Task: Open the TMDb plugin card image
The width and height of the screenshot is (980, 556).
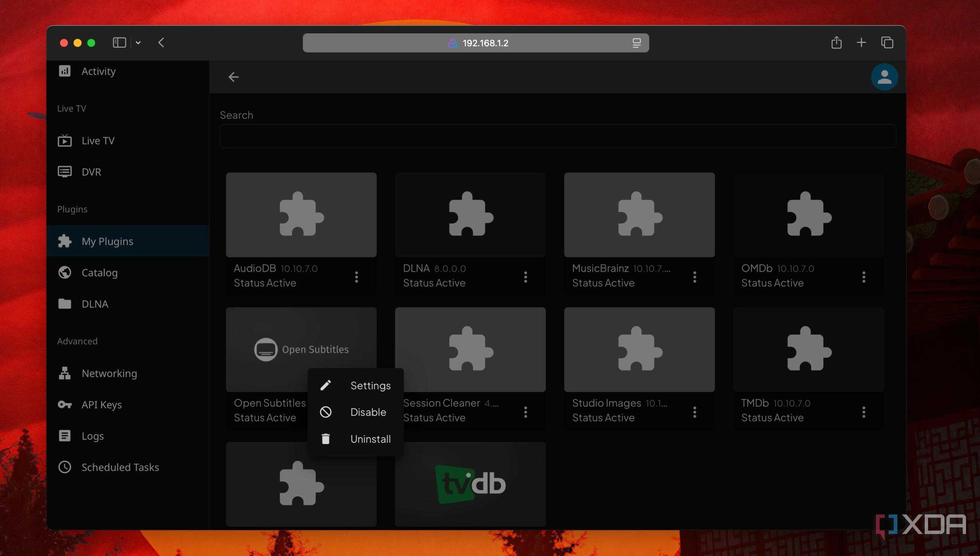Action: coord(808,349)
